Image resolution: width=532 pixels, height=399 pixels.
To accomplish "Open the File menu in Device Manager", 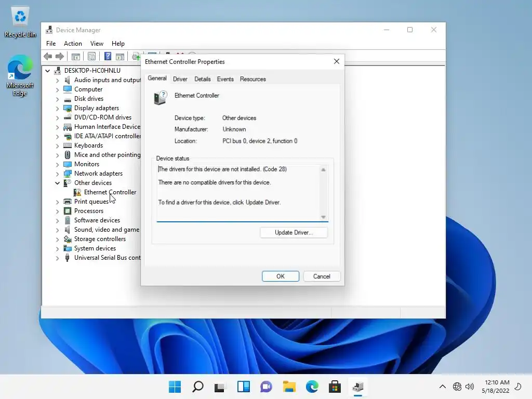I will point(51,44).
